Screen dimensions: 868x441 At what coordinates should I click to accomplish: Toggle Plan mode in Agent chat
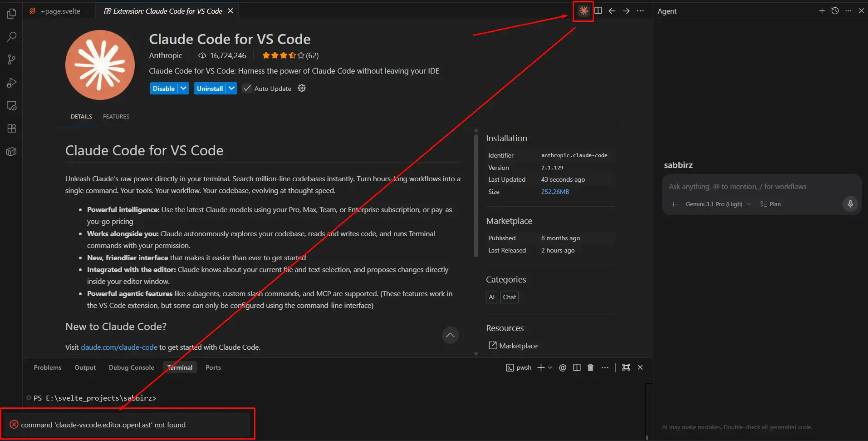click(x=770, y=204)
